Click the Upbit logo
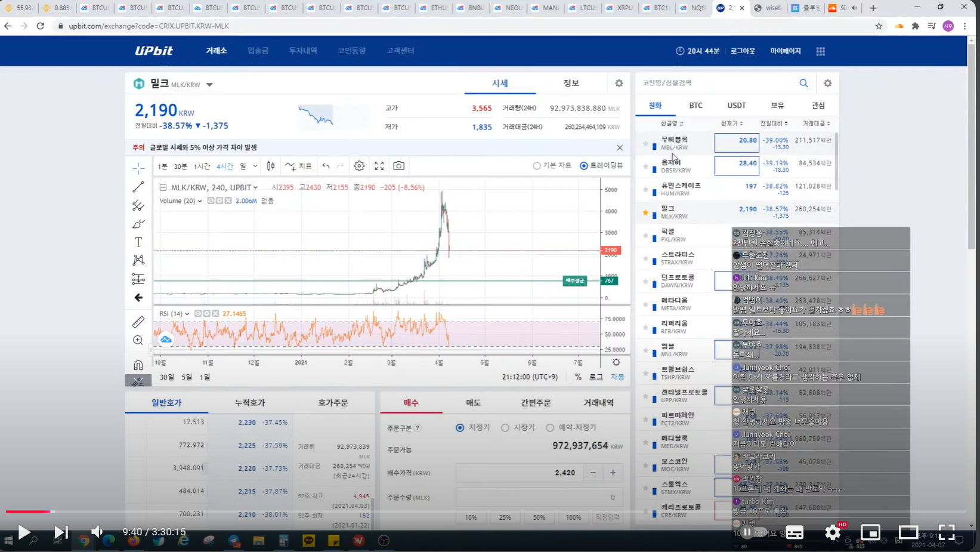 [154, 51]
